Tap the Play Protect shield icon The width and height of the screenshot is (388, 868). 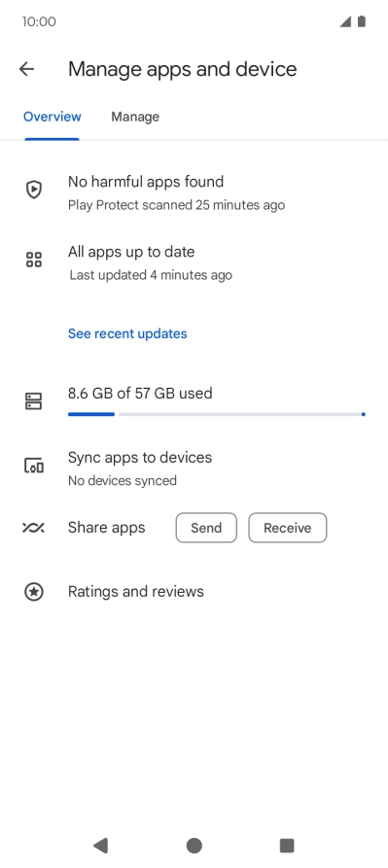34,190
